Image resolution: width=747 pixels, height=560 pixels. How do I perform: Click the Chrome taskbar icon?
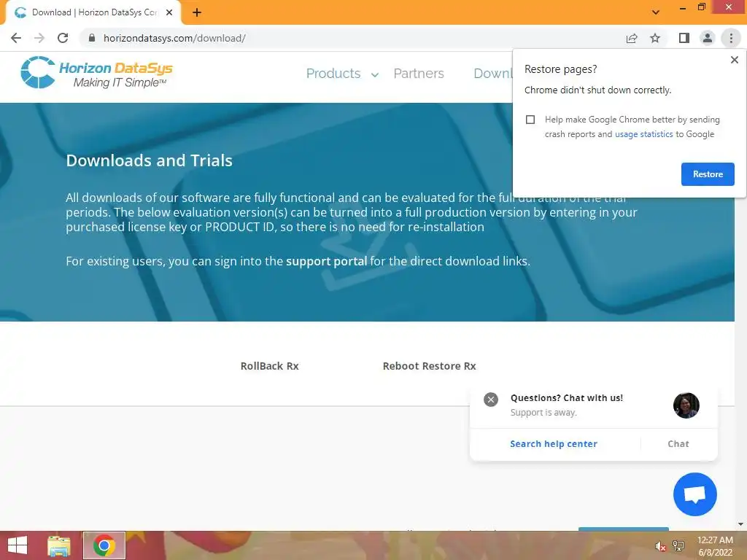click(104, 545)
